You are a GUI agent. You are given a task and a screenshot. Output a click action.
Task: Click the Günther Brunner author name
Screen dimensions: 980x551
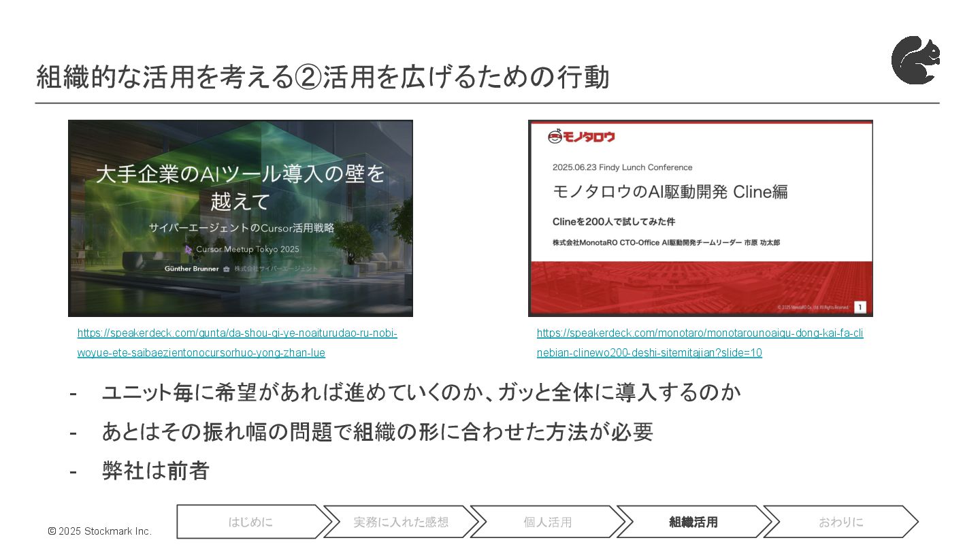(x=191, y=269)
